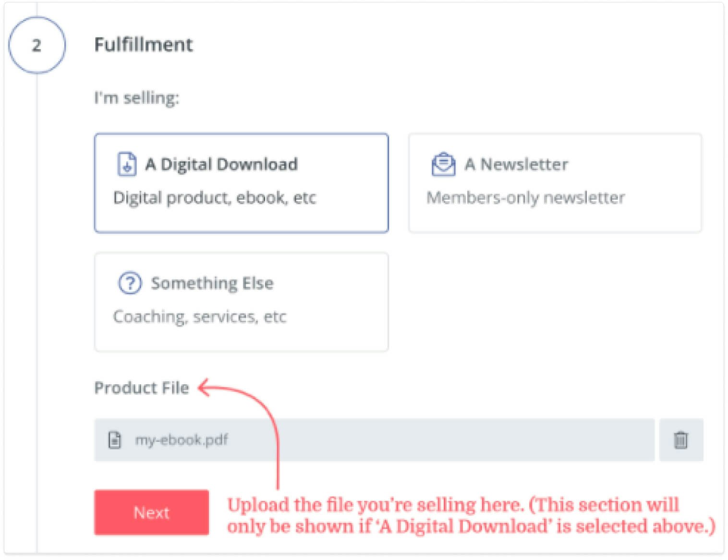Click the question mark icon on Something Else
This screenshot has height=560, width=728.
click(x=130, y=283)
